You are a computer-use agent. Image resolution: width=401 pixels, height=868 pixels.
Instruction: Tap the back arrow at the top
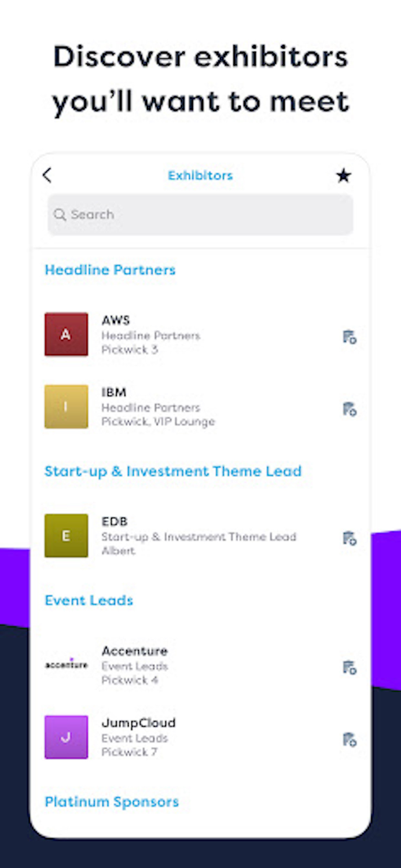47,175
